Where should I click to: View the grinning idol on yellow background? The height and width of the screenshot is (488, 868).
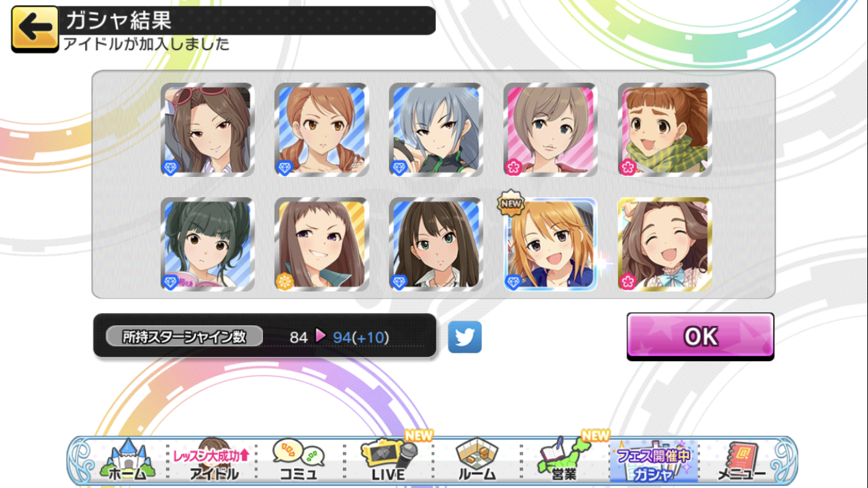tap(321, 244)
